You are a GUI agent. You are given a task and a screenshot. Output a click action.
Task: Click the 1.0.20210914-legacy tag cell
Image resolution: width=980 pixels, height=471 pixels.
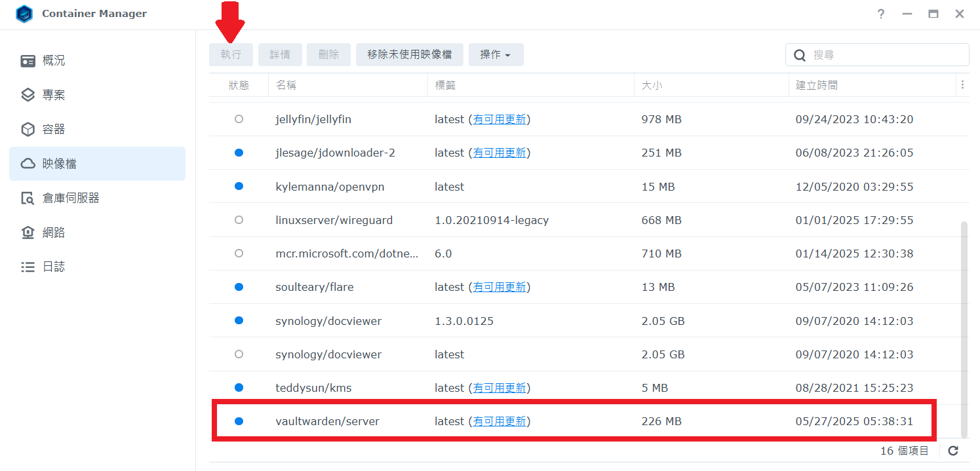pos(492,220)
